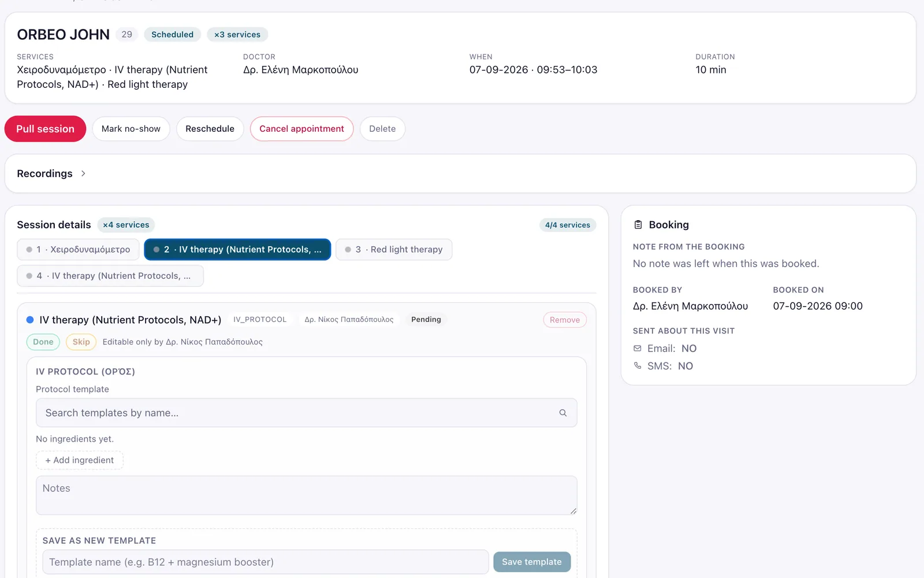Click the IV therapy (Nutrient Protocols, NAD+) heading

(131, 320)
